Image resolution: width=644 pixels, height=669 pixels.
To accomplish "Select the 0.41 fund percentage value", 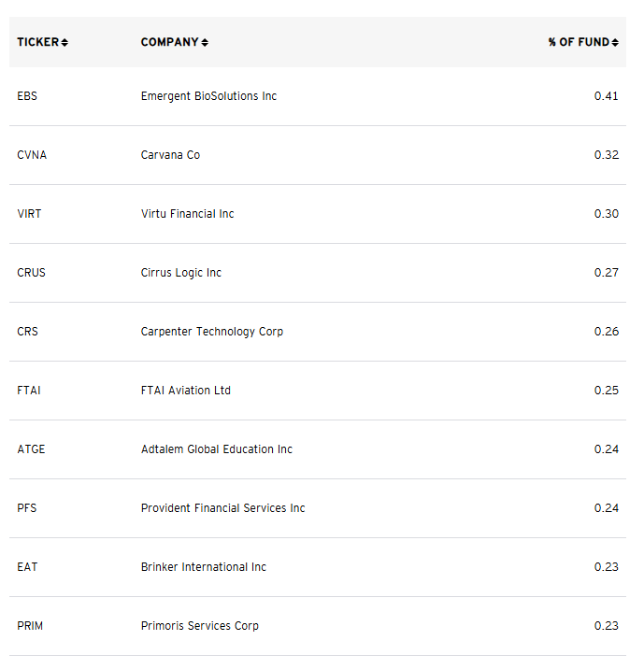I will pos(606,96).
